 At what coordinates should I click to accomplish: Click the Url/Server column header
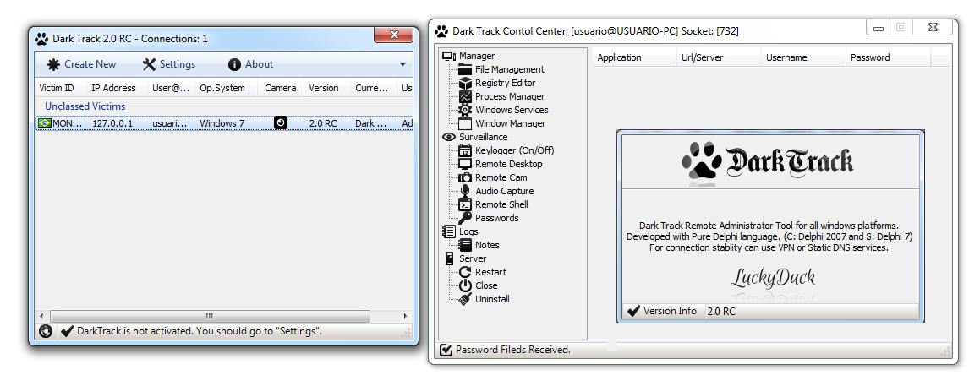pos(719,57)
